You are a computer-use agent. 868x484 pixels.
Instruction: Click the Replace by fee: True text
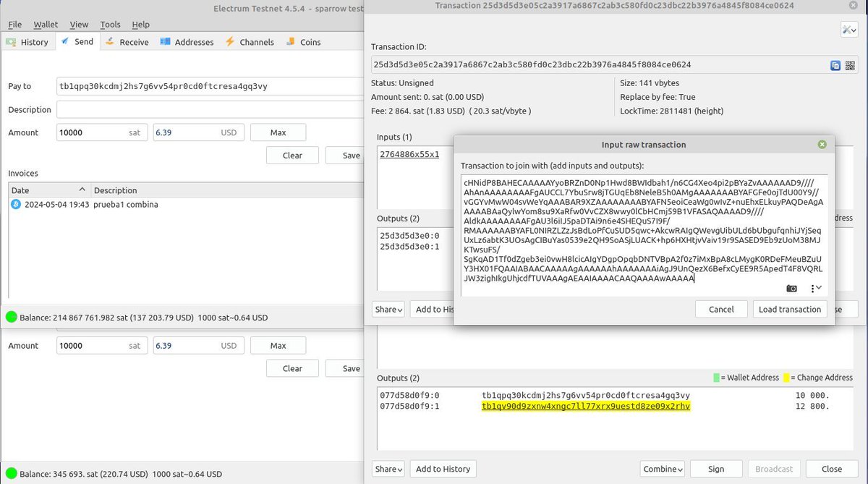[x=658, y=97]
